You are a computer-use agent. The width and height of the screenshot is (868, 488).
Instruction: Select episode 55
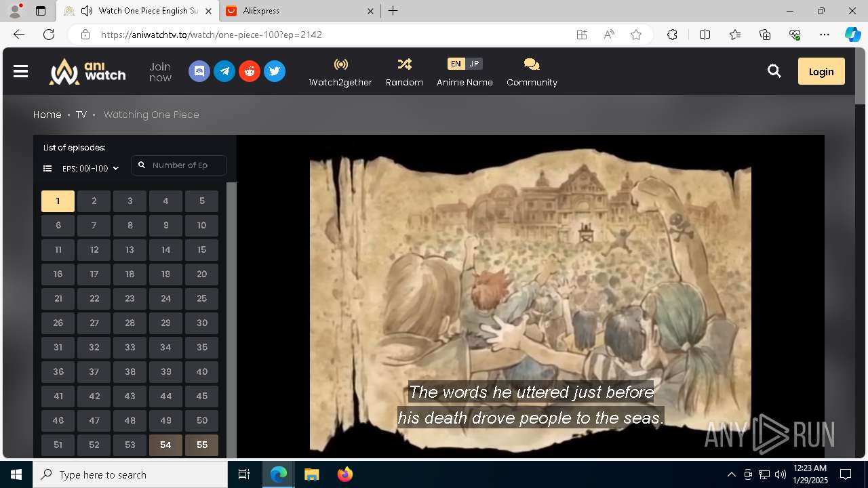click(x=201, y=445)
